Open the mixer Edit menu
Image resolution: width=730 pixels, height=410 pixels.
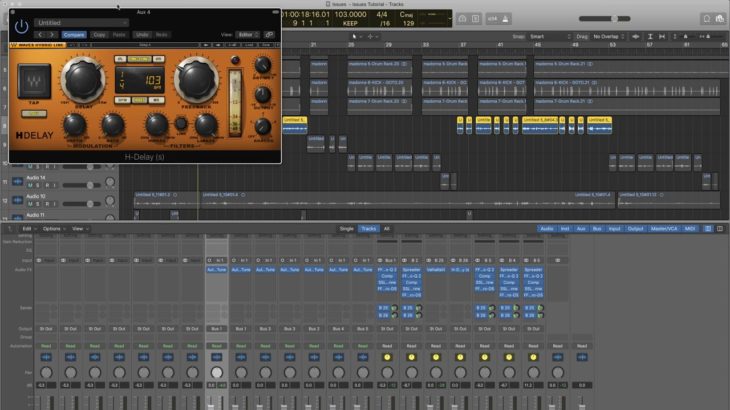(29, 229)
